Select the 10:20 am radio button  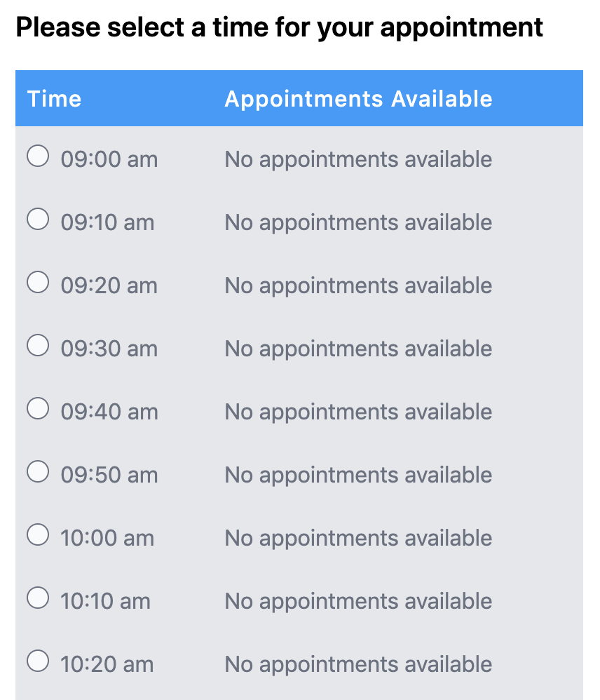[38, 661]
